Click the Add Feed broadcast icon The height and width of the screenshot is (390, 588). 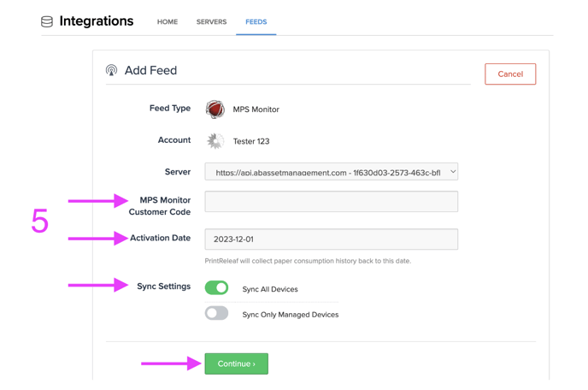click(111, 70)
